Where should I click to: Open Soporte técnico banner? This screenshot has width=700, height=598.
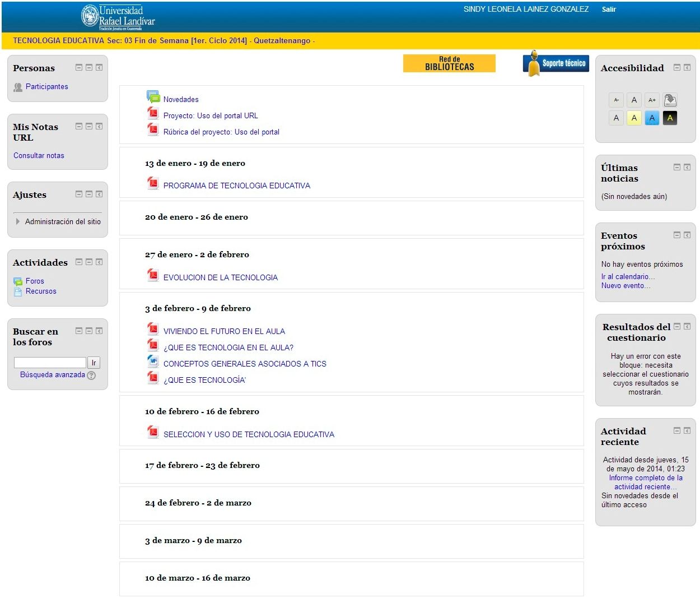[556, 63]
